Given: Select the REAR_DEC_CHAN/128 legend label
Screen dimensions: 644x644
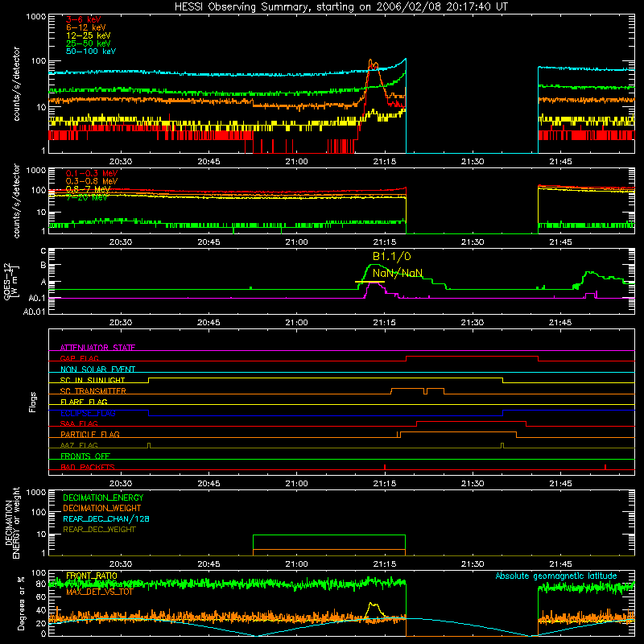Looking at the screenshot, I should [x=106, y=519].
